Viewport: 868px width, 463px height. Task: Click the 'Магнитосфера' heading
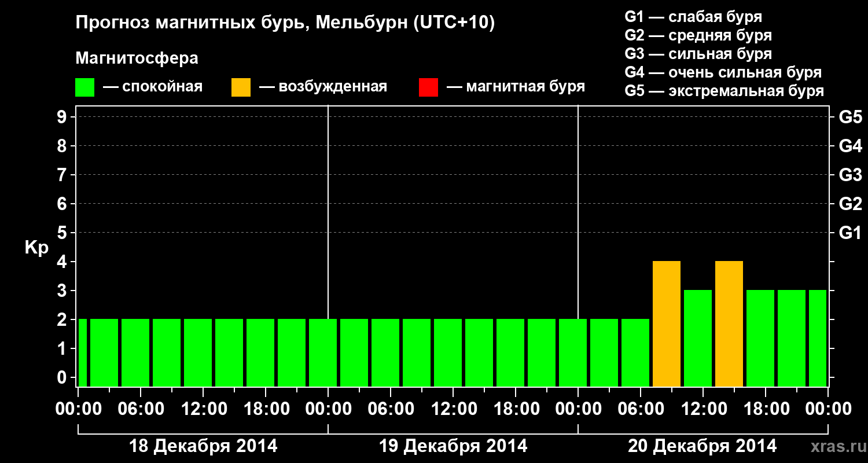(x=137, y=58)
